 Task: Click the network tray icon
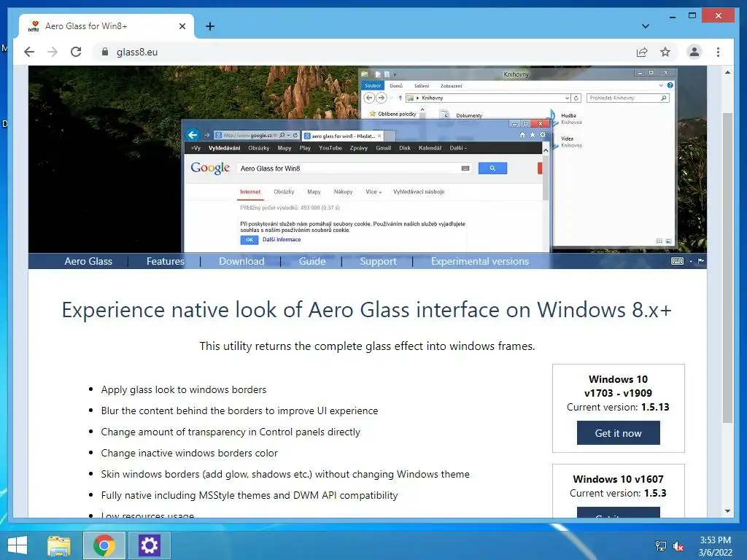(661, 545)
